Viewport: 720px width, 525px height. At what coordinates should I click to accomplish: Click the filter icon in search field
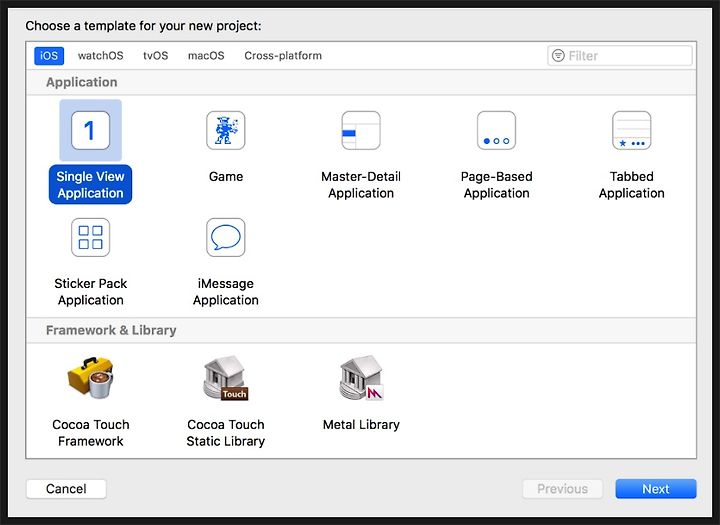[x=558, y=56]
